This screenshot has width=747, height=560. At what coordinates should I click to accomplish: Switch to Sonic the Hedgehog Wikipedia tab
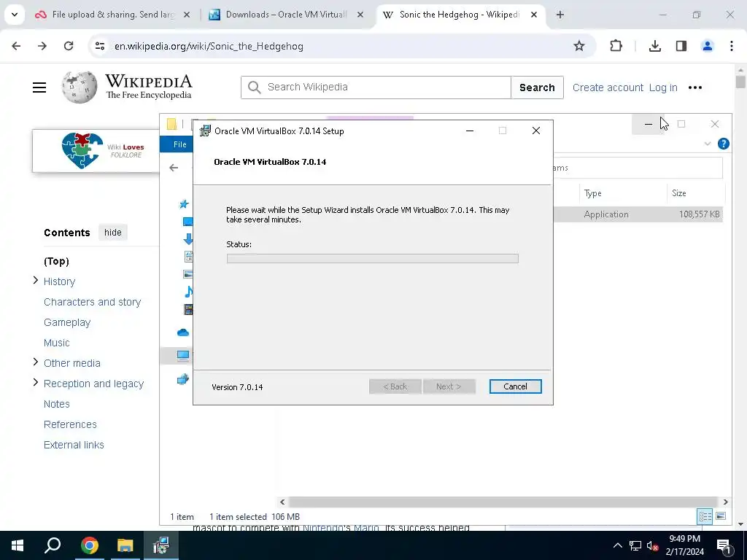[460, 15]
